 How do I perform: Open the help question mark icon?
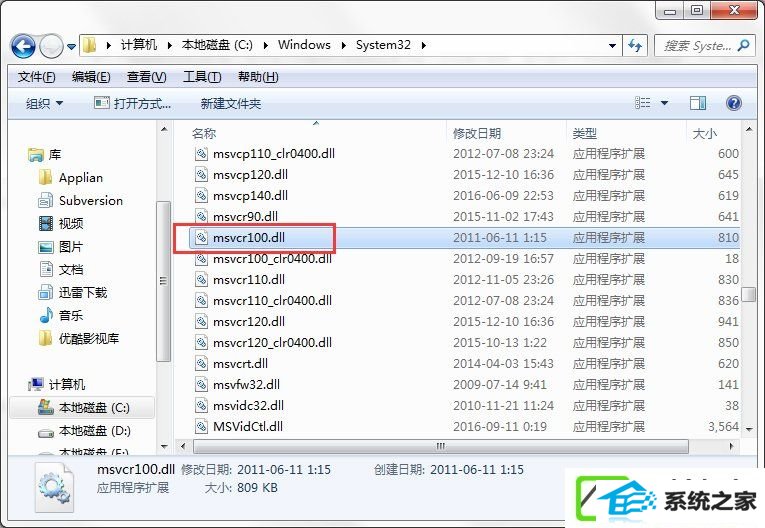tap(733, 103)
